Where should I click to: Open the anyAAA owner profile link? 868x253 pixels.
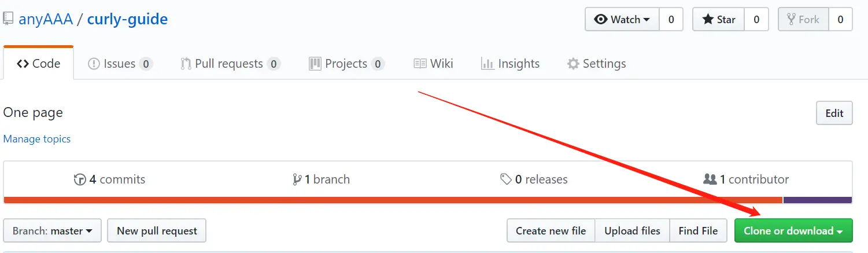click(x=46, y=19)
